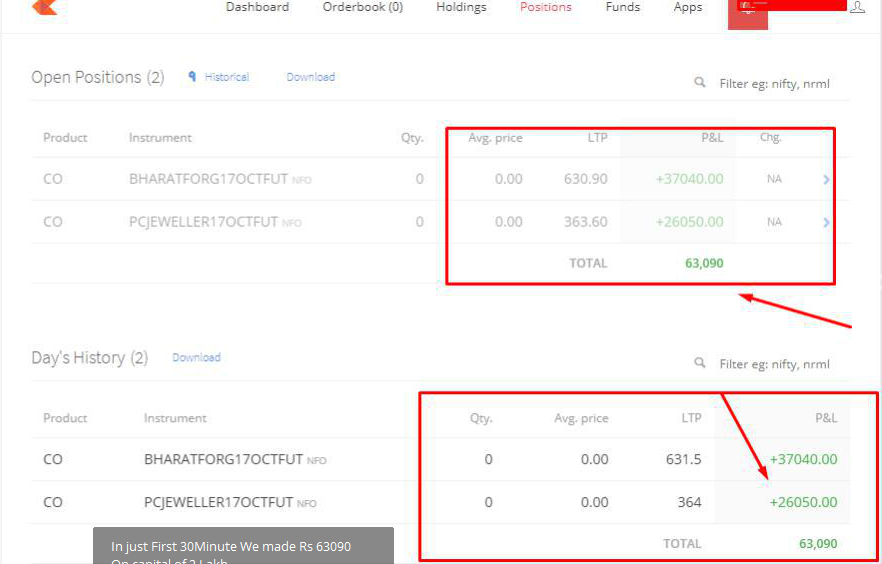The height and width of the screenshot is (564, 882).
Task: Expand PCJEWELLER17OCTFUT row arrow in Open Positions
Action: click(x=826, y=222)
